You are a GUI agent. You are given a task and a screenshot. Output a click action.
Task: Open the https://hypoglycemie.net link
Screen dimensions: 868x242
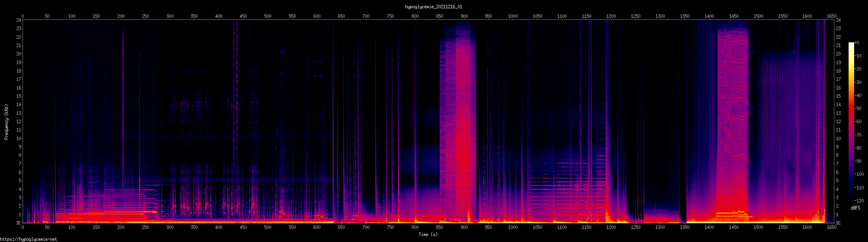(x=29, y=239)
